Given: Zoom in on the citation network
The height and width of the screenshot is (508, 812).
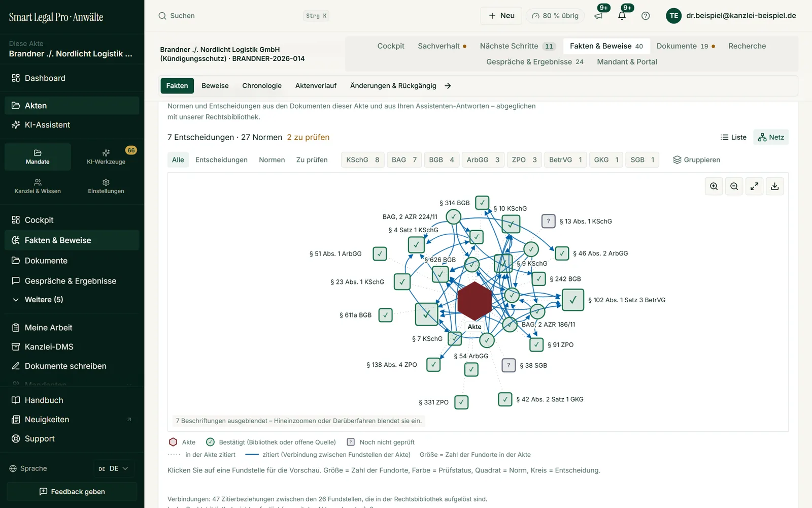Looking at the screenshot, I should click(714, 186).
